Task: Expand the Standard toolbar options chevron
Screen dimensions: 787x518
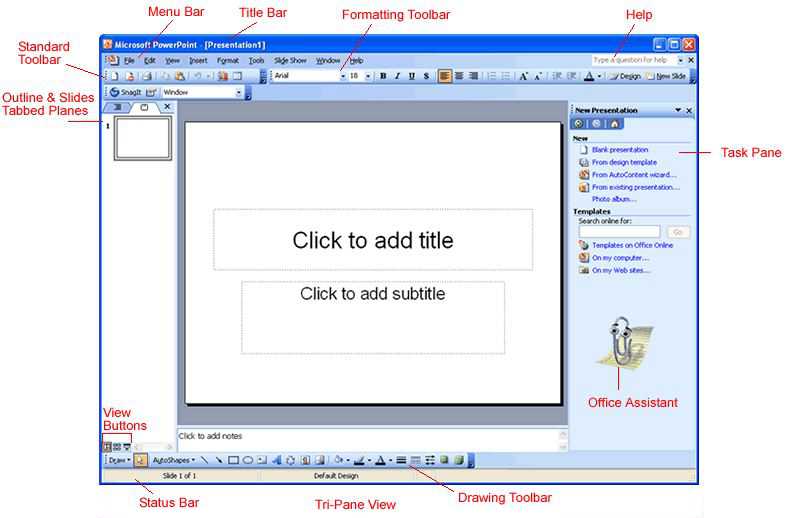Action: (263, 76)
